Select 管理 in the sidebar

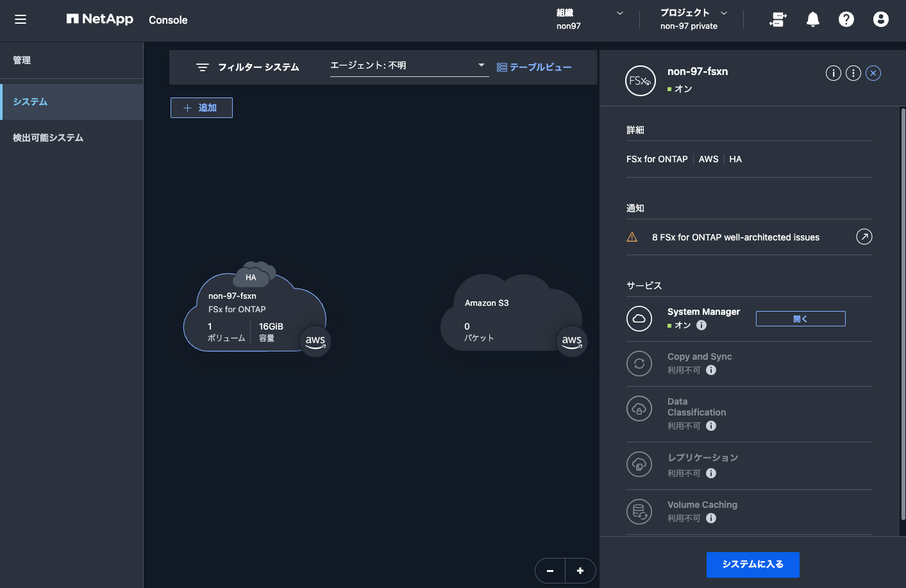coord(72,60)
